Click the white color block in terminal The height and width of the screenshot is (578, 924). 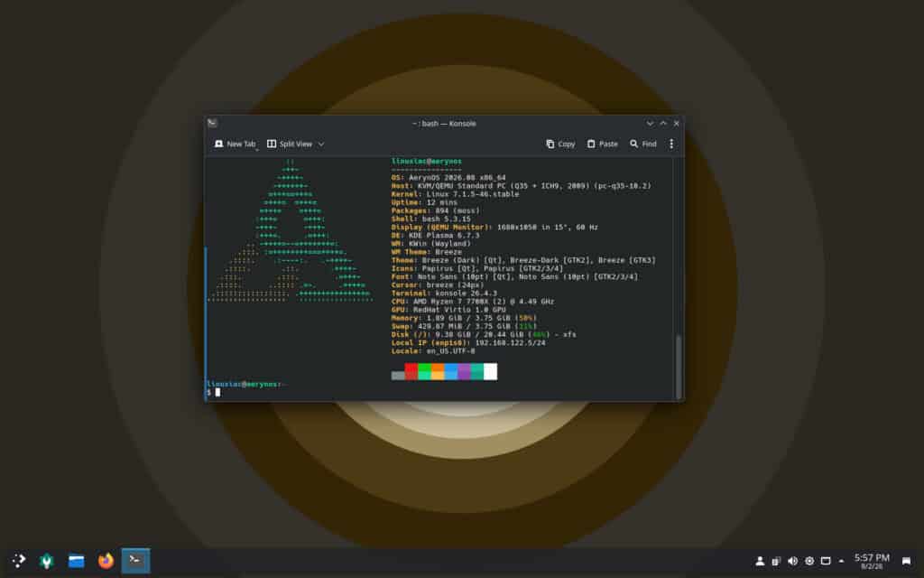point(490,371)
